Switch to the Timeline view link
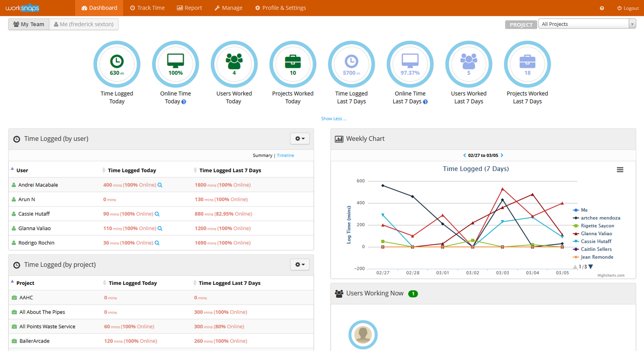644x351 pixels. click(285, 156)
